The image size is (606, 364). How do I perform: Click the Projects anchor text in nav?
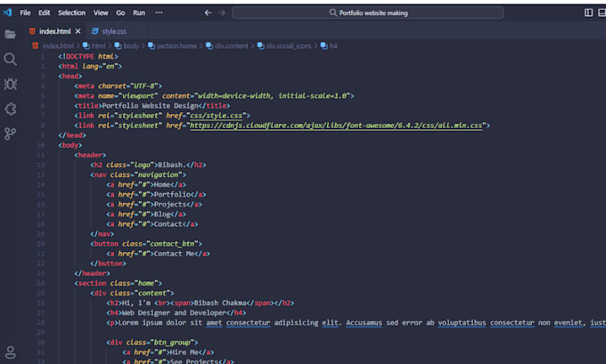[x=170, y=205]
